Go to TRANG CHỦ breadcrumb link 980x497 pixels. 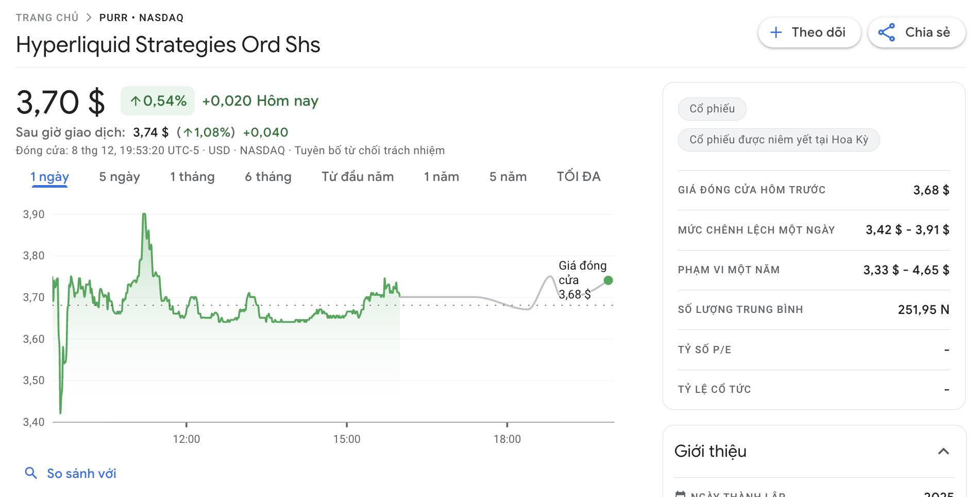[47, 18]
